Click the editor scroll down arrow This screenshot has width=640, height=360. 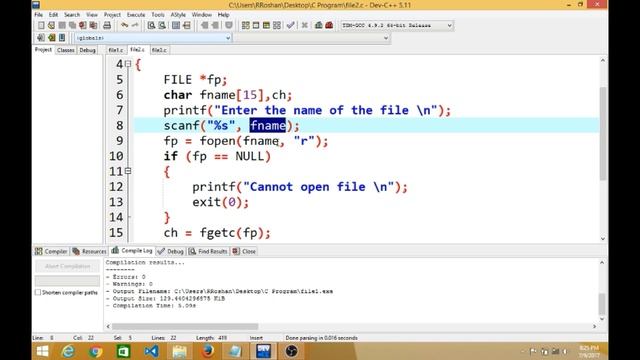tap(603, 239)
